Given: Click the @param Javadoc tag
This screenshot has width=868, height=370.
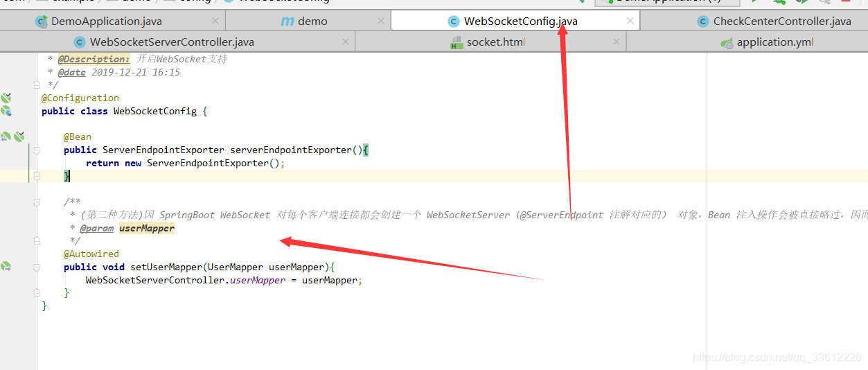Looking at the screenshot, I should pos(97,228).
